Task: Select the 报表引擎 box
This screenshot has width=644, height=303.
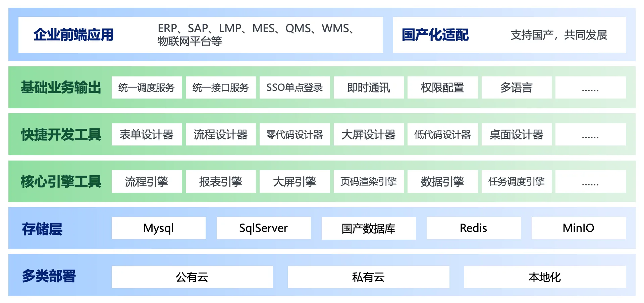Action: (221, 182)
